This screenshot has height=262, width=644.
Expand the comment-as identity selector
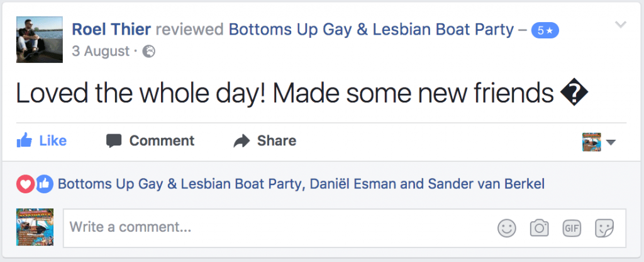click(600, 142)
